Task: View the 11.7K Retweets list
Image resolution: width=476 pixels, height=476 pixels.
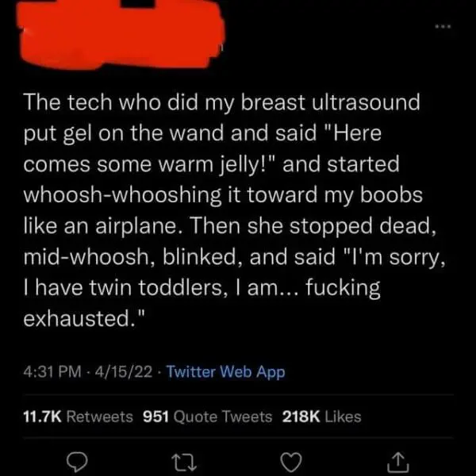Action: (79, 416)
